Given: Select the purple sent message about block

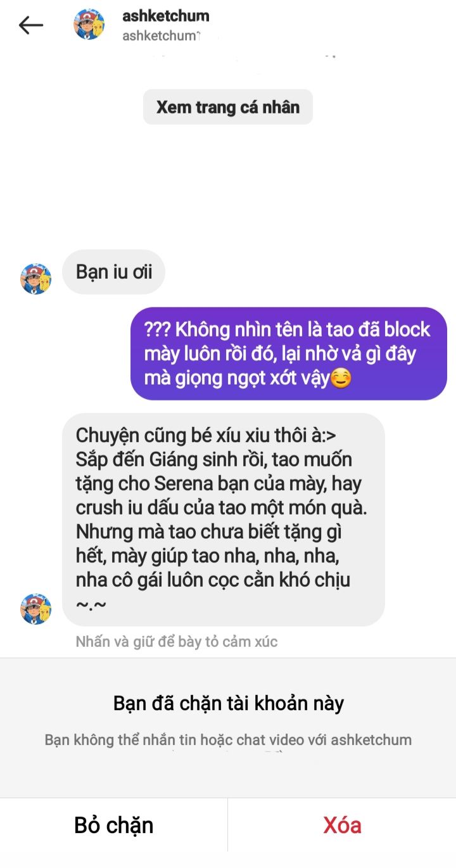Looking at the screenshot, I should click(289, 354).
